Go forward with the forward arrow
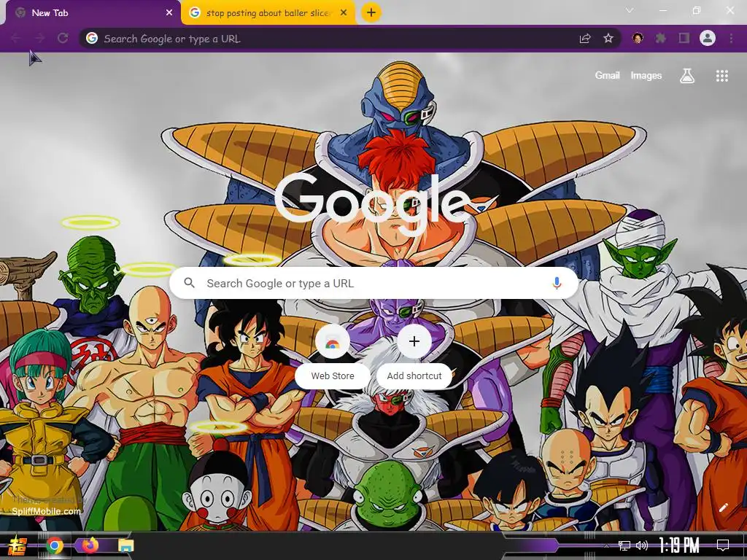This screenshot has width=747, height=560. 39,38
